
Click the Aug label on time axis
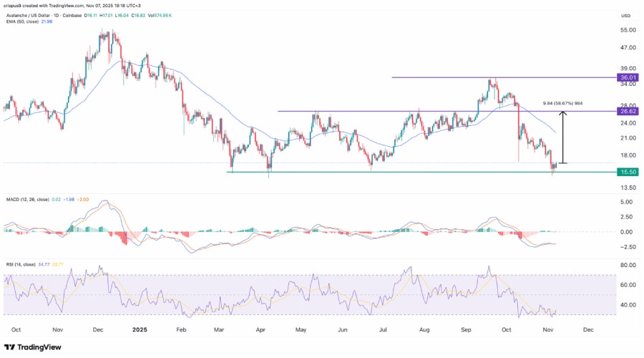click(424, 329)
